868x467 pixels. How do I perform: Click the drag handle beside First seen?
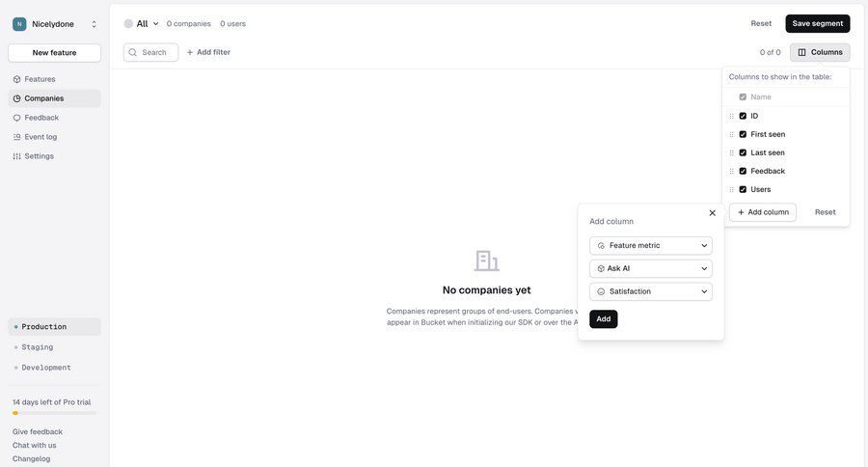[x=731, y=134]
